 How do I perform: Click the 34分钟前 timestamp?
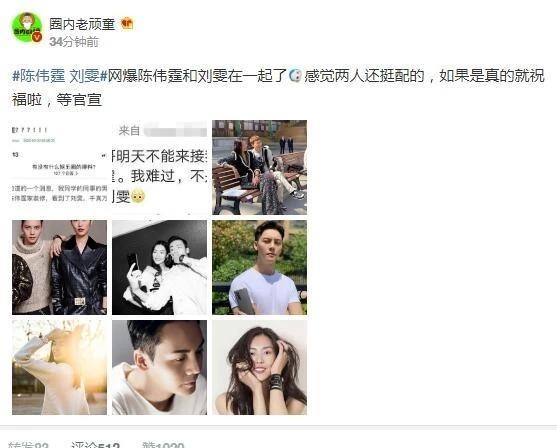pos(74,42)
